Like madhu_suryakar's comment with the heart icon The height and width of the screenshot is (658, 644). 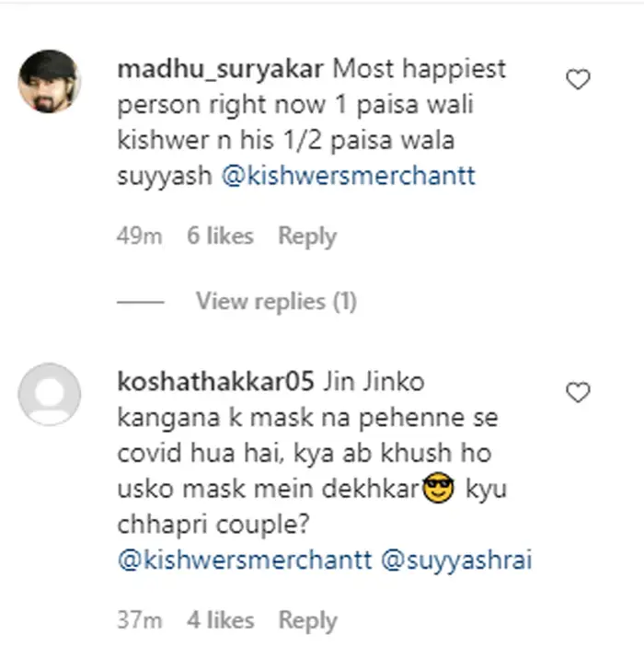pyautogui.click(x=578, y=82)
